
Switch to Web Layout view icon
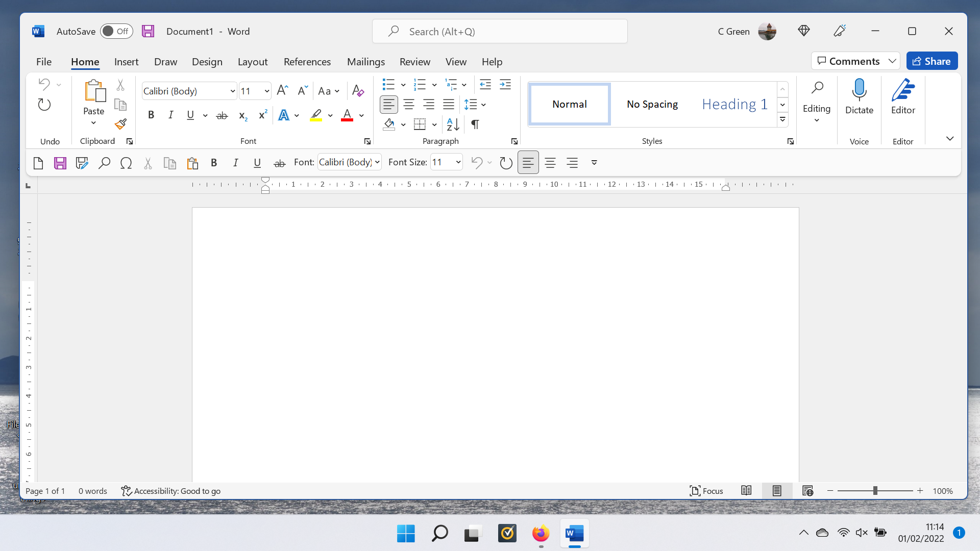807,491
